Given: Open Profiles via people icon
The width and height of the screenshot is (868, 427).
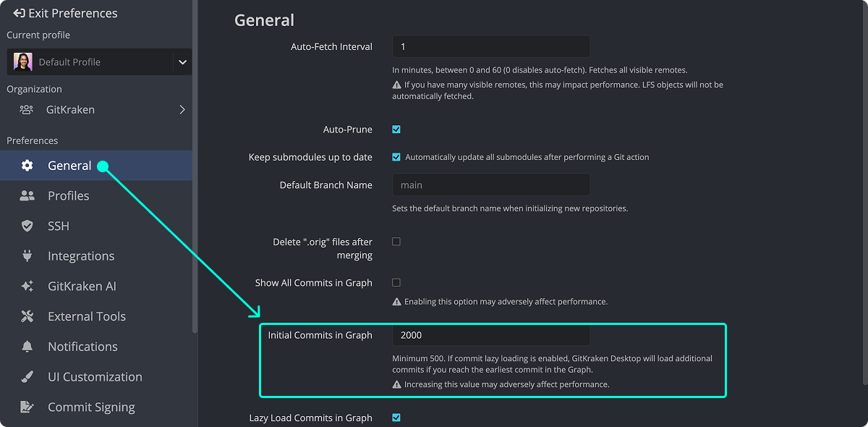Looking at the screenshot, I should pos(27,195).
